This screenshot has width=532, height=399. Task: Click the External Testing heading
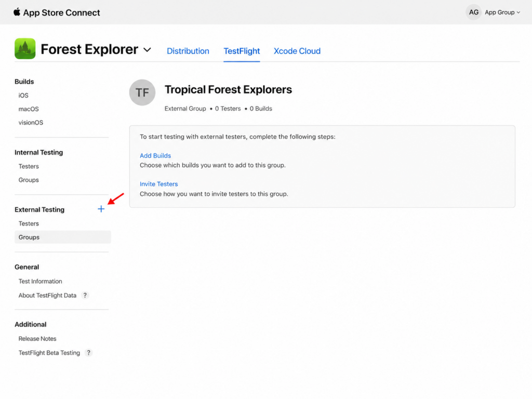[x=39, y=210]
